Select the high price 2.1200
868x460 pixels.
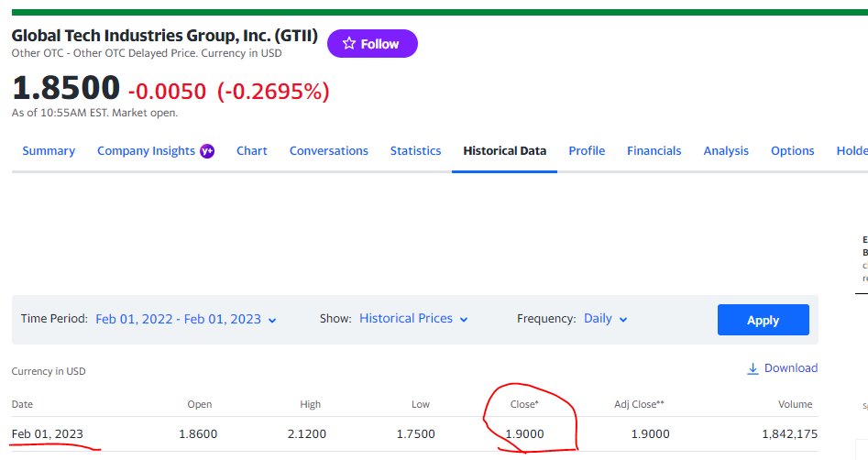click(x=307, y=434)
